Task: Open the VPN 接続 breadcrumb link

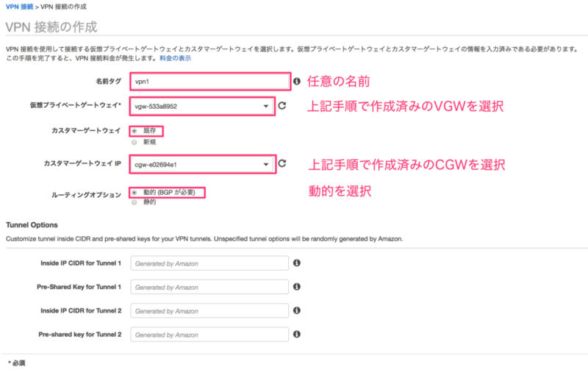Action: 20,7
